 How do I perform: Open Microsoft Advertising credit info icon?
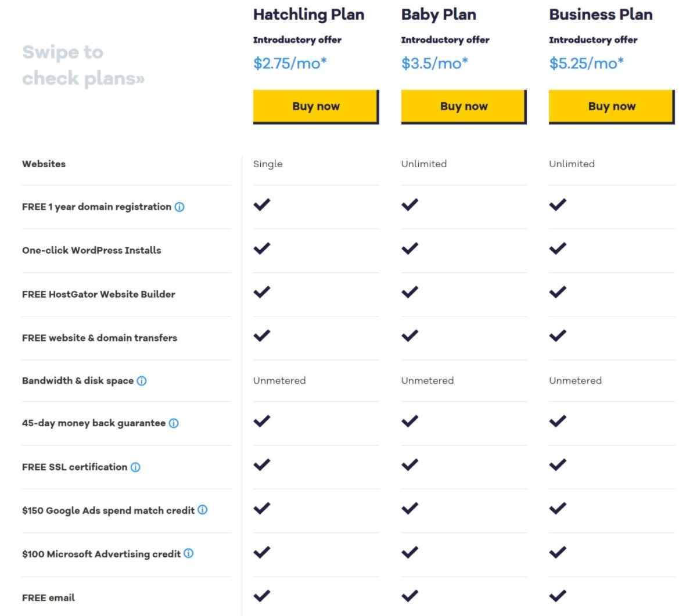189,554
